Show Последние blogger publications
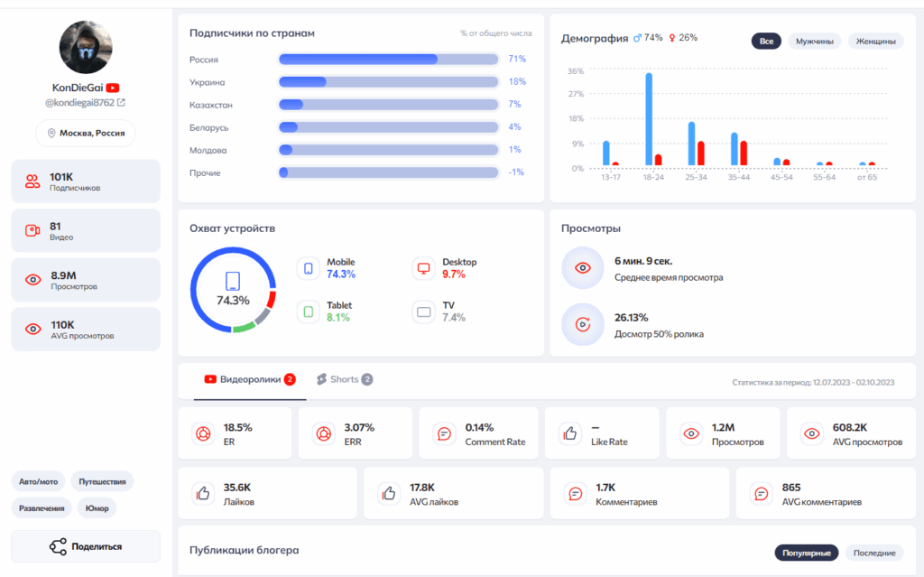The width and height of the screenshot is (924, 577). click(x=874, y=553)
